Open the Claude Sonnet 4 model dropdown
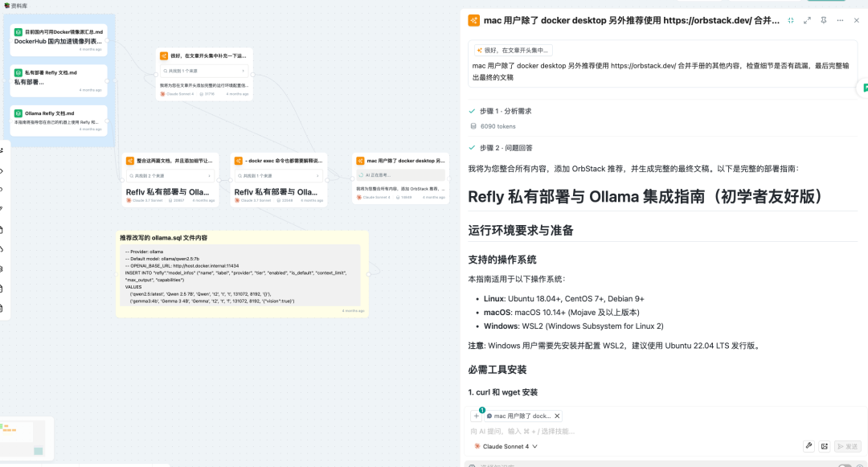Image resolution: width=868 pixels, height=467 pixels. click(x=506, y=447)
